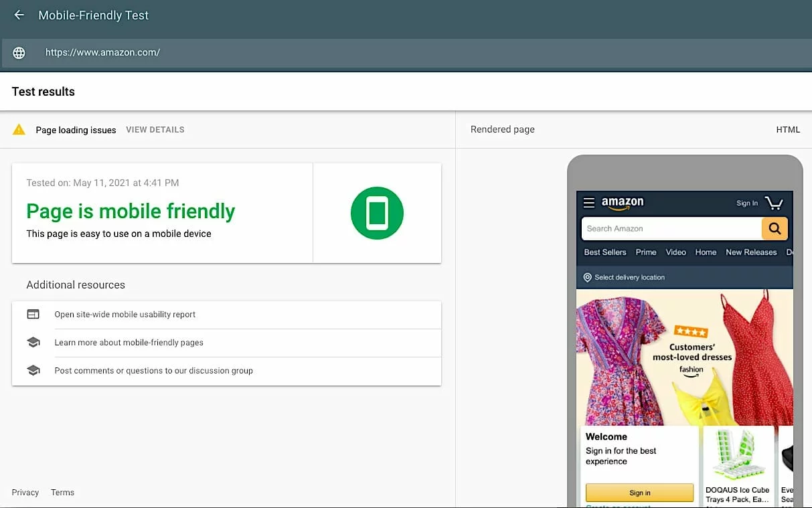
Task: Click the back arrow in header
Action: [19, 15]
